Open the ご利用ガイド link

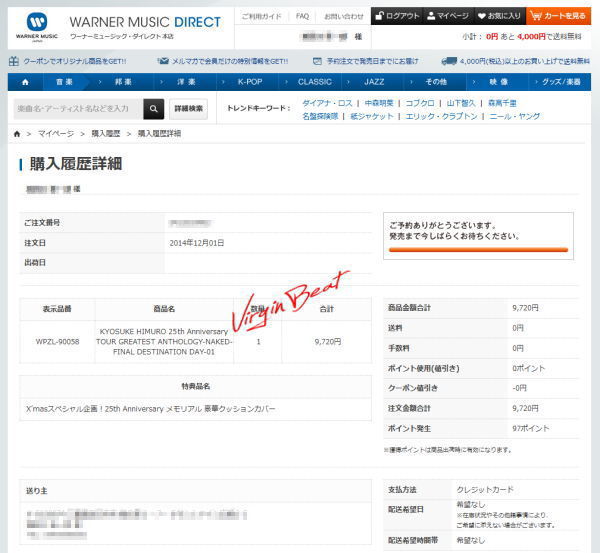[x=261, y=16]
